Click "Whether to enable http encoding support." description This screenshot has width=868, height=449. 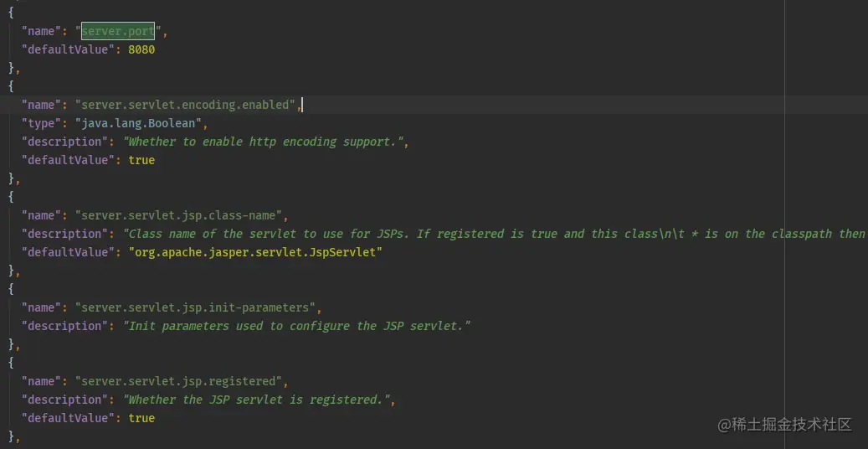coord(265,142)
